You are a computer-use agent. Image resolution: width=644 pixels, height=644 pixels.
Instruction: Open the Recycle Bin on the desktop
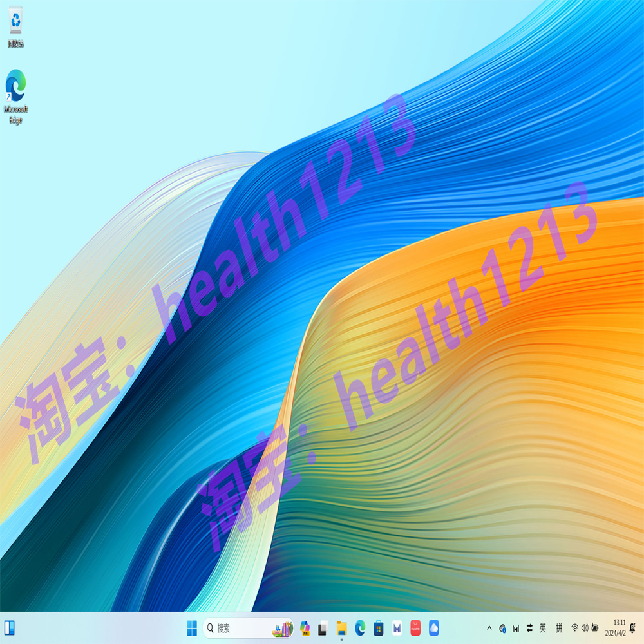click(15, 26)
